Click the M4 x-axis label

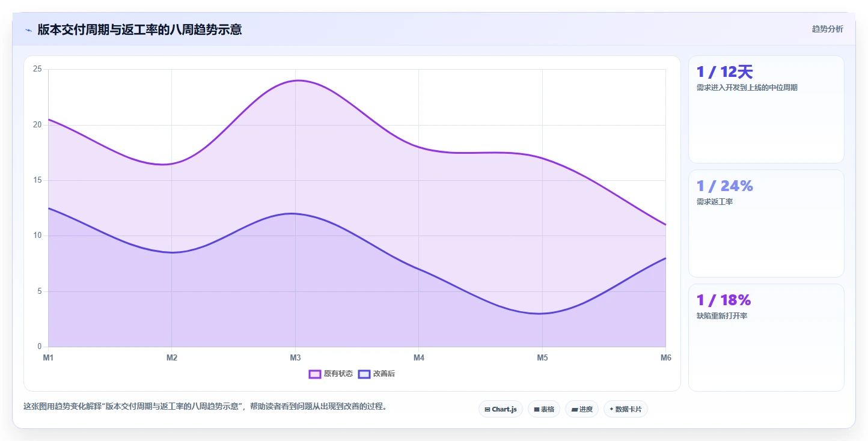pyautogui.click(x=419, y=358)
